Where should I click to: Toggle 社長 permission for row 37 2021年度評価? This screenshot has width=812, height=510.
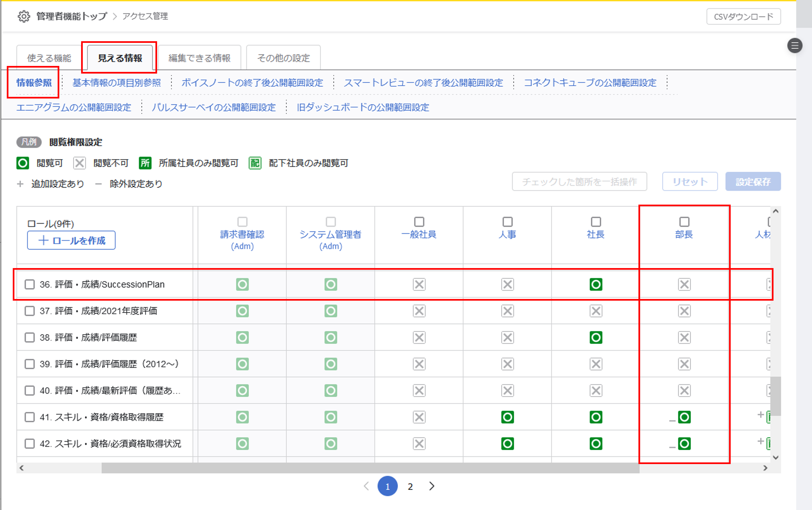[x=596, y=311]
